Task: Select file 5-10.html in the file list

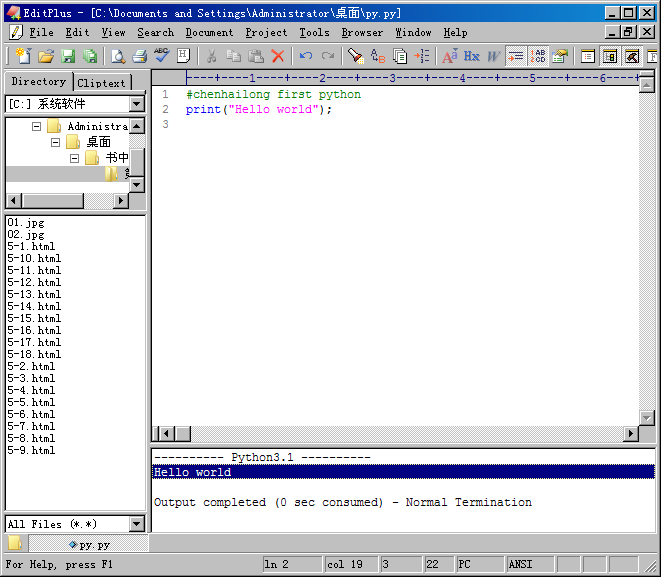Action: [34, 258]
